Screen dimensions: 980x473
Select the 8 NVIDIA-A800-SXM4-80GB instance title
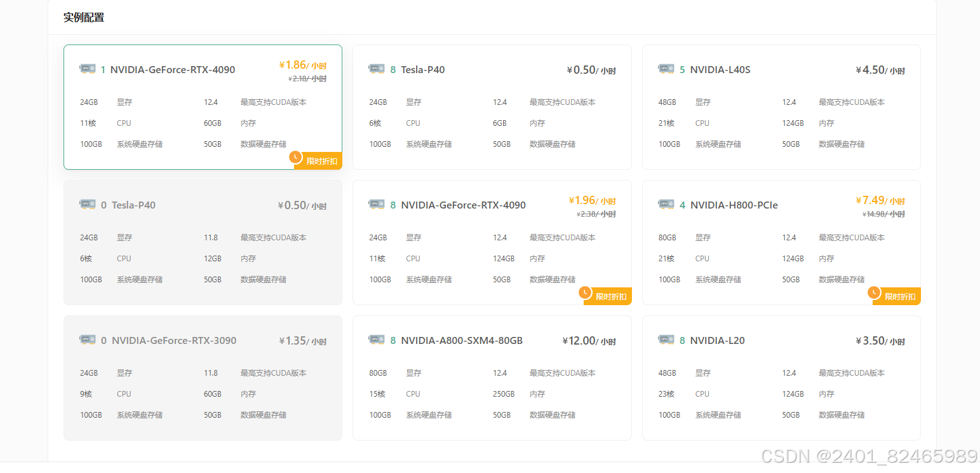click(x=456, y=341)
